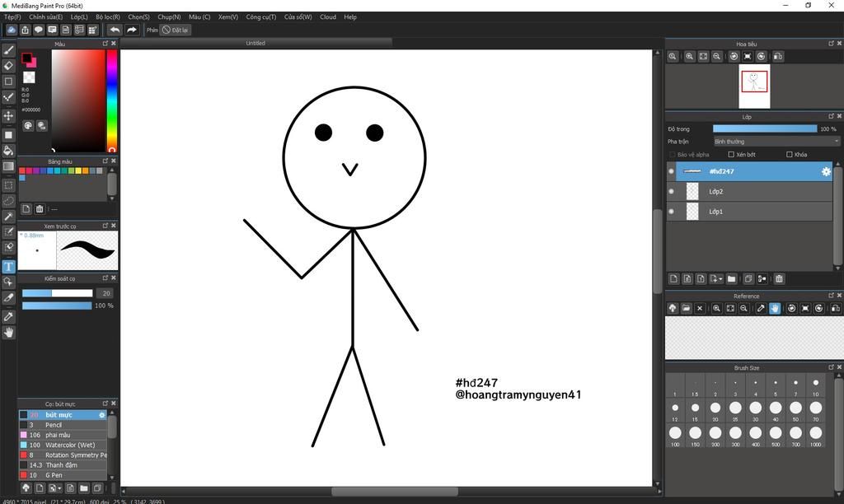Delete layer with trash icon in Layer panel
Screen dimensions: 844x504
tap(779, 278)
